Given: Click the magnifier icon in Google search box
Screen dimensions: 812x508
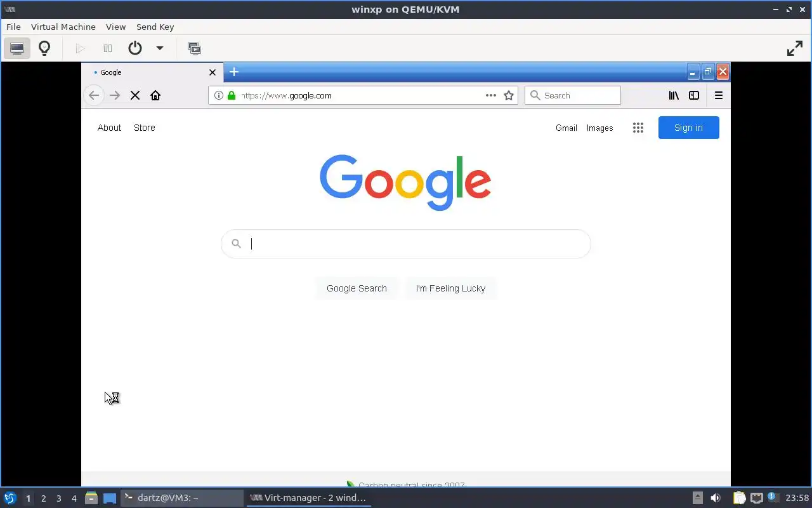Looking at the screenshot, I should click(236, 244).
